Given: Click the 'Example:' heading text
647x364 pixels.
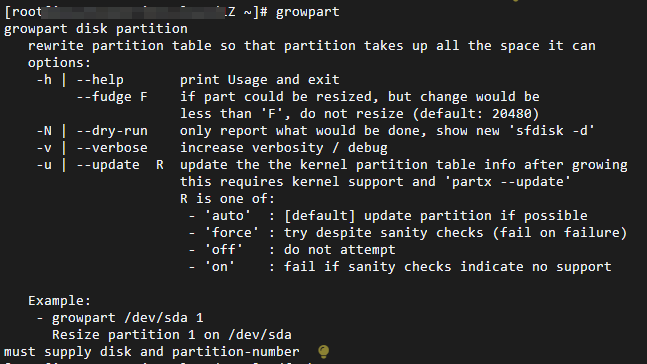Looking at the screenshot, I should coord(59,301).
